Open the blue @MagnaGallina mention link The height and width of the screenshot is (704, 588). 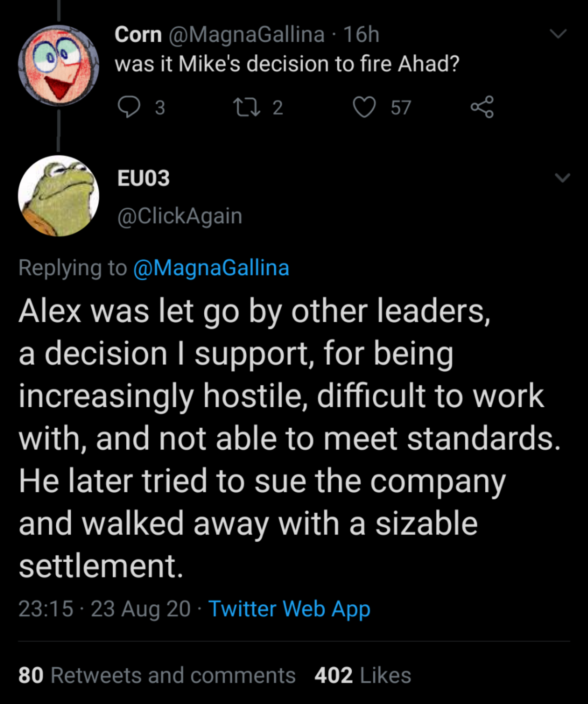coord(211,268)
